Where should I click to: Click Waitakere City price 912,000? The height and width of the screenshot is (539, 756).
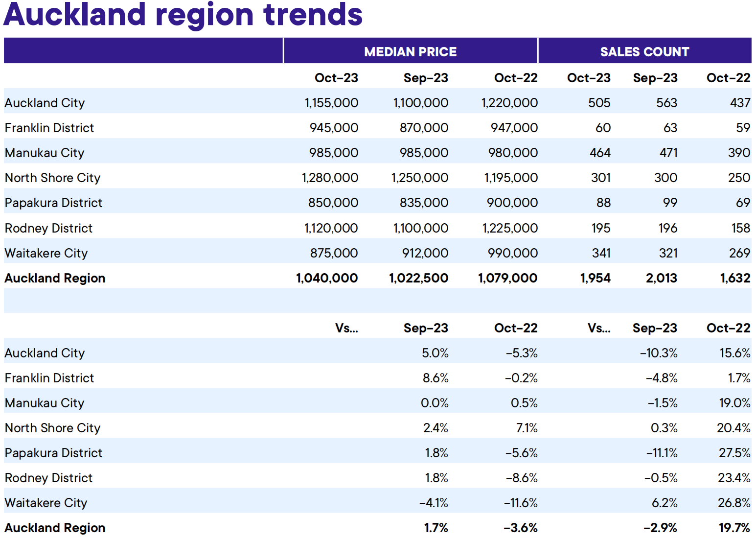point(425,253)
